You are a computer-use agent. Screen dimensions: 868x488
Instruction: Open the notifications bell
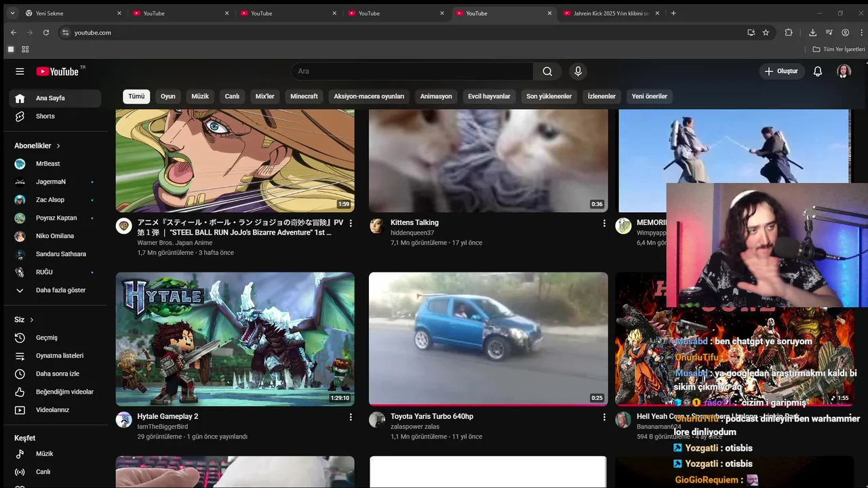click(x=818, y=71)
